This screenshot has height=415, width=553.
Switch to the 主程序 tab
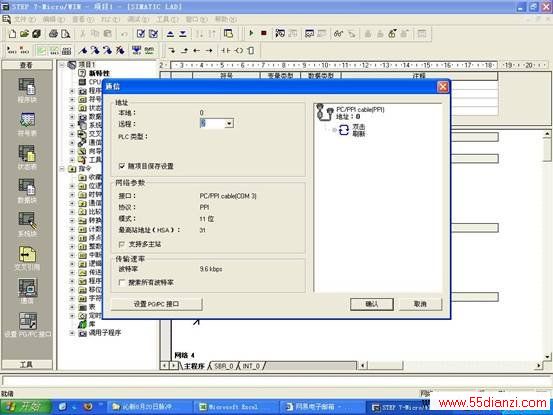pyautogui.click(x=194, y=366)
